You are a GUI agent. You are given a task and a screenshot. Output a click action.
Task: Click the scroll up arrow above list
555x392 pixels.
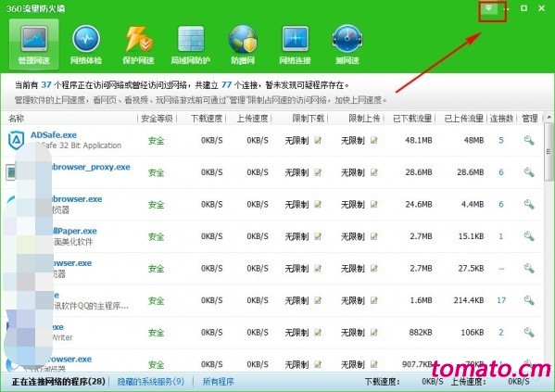(x=549, y=117)
